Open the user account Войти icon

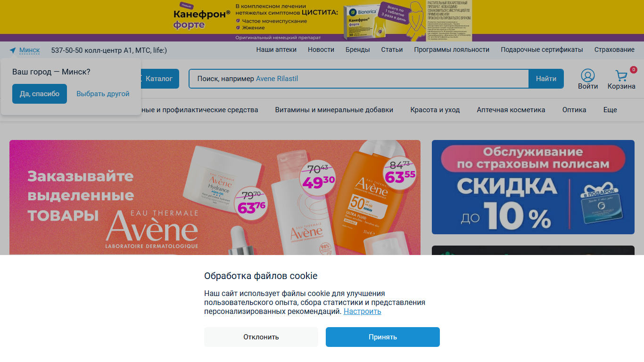[x=588, y=75]
